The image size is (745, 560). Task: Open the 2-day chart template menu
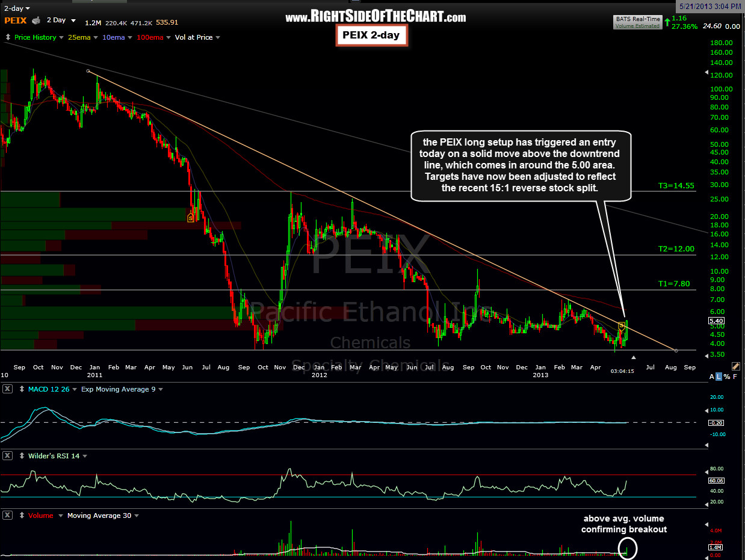(16, 8)
